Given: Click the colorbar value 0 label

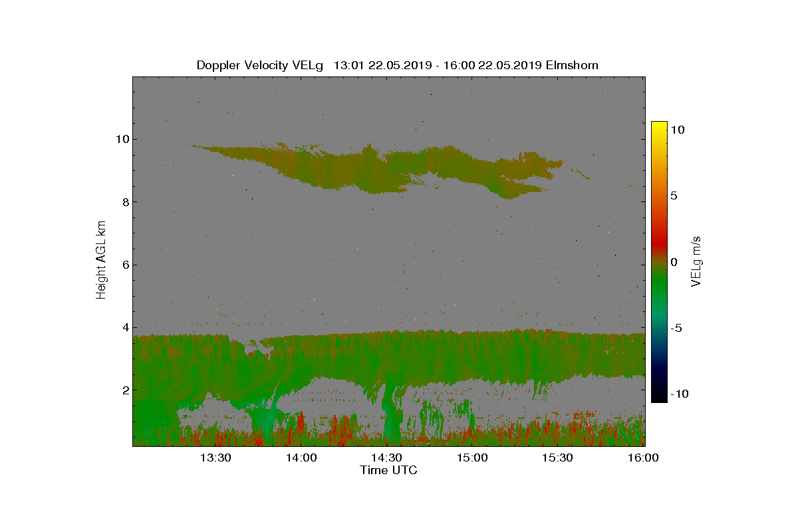Looking at the screenshot, I should click(674, 262).
